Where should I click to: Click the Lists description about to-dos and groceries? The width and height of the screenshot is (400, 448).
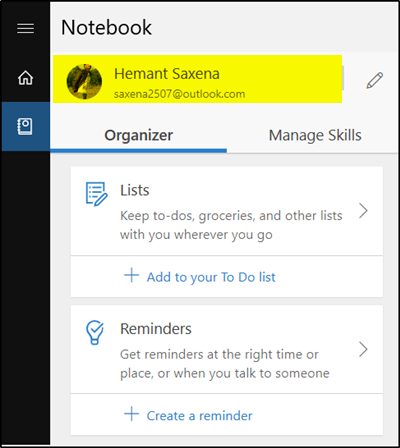click(x=231, y=225)
